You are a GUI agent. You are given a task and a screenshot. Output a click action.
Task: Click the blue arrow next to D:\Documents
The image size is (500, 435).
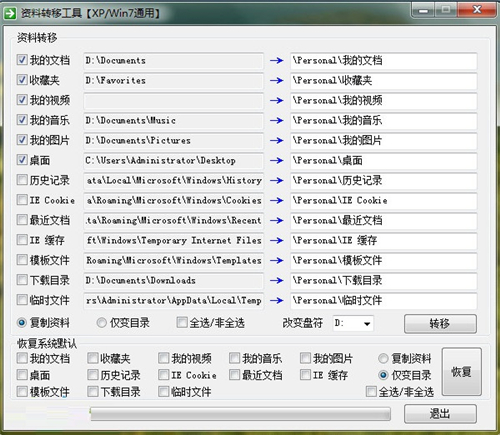[x=276, y=61]
